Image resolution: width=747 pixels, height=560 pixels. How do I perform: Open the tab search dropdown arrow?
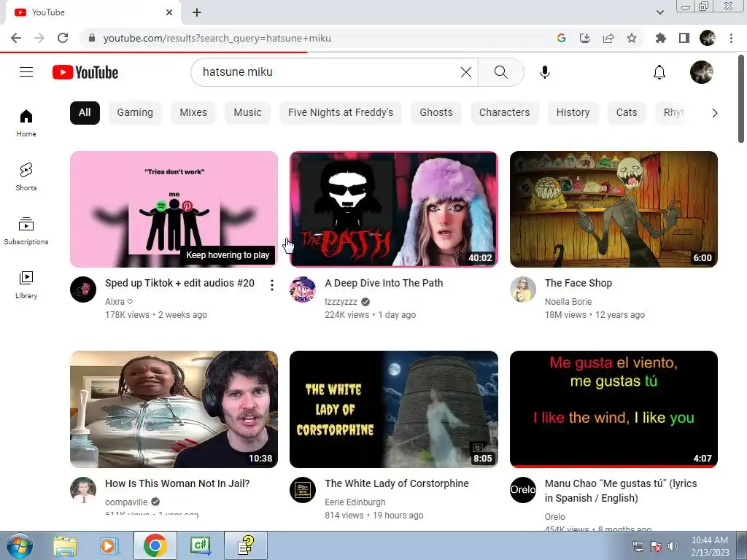(x=659, y=12)
